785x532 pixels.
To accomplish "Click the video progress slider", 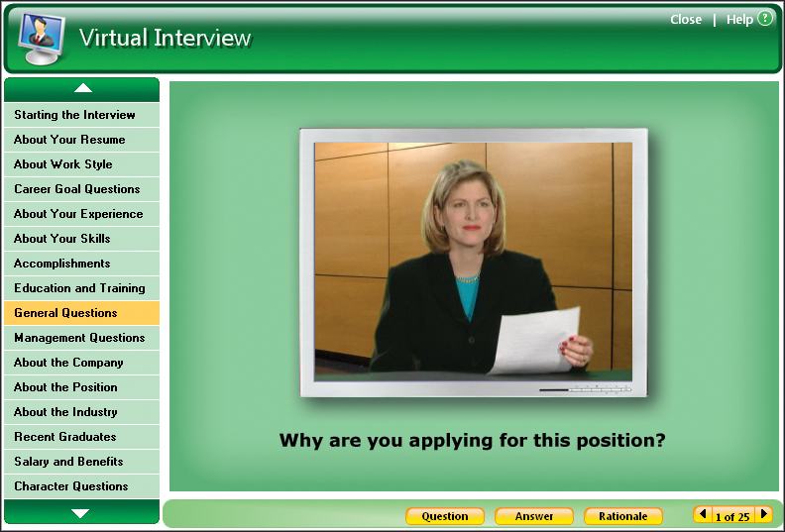I will click(x=585, y=389).
